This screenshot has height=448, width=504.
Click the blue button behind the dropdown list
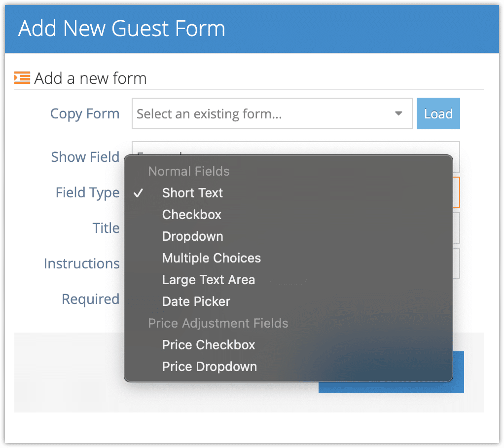[x=458, y=372]
